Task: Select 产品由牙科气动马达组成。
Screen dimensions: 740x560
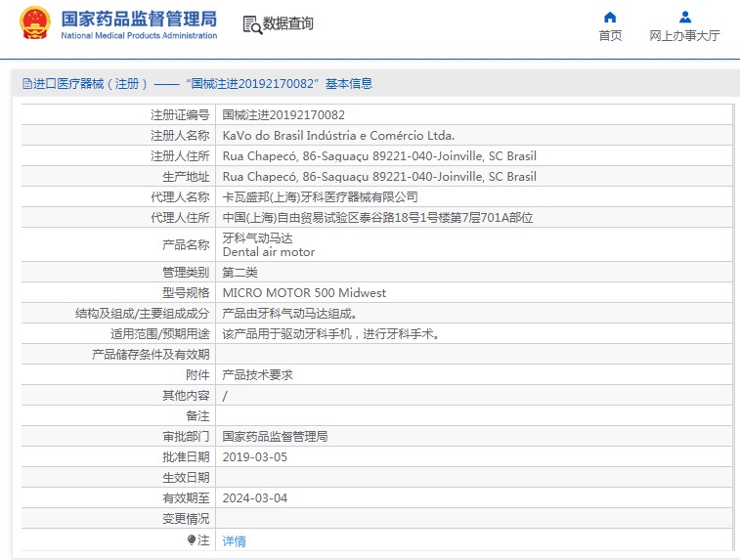Action: 289,314
